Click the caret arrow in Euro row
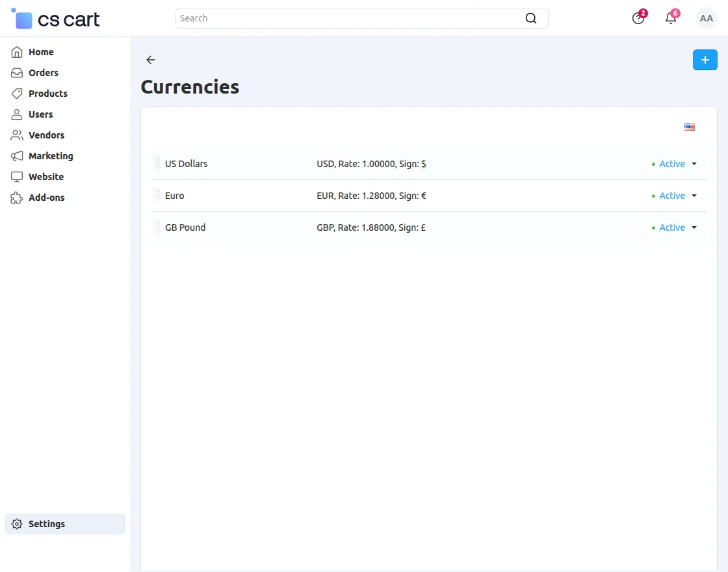Viewport: 728px width, 572px height. click(x=694, y=196)
